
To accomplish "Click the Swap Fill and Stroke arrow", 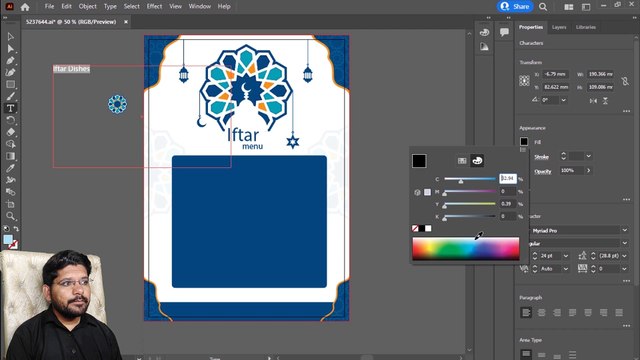I will (16, 229).
